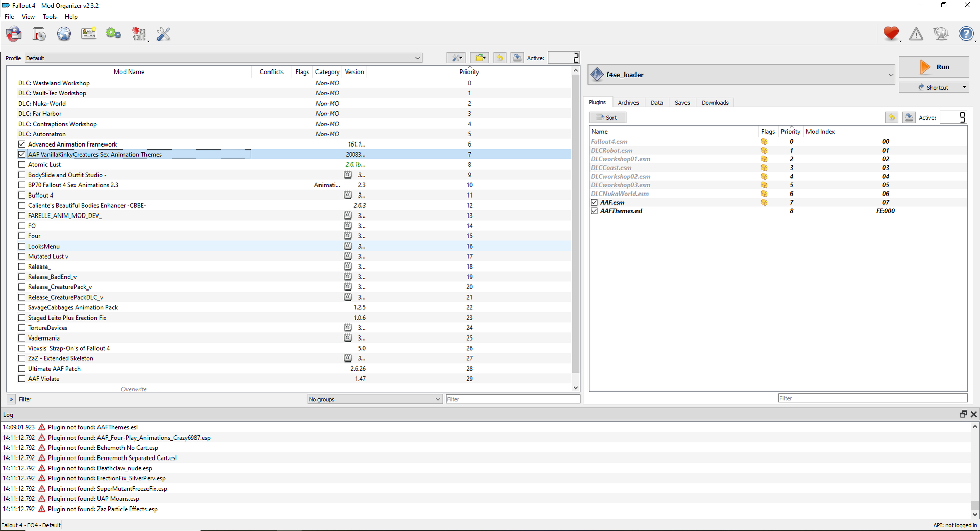The height and width of the screenshot is (531, 980).
Task: Enable the Buffout 4 mod checkbox
Action: tap(21, 195)
